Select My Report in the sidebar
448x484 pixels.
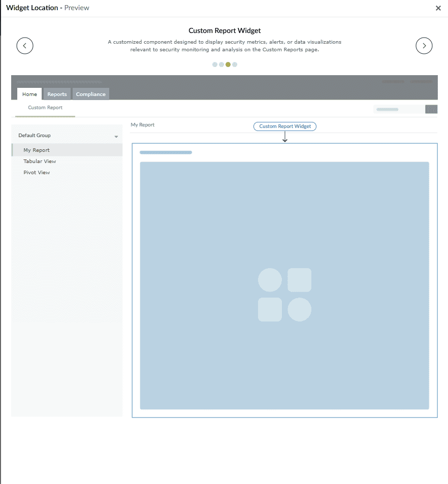coord(37,150)
